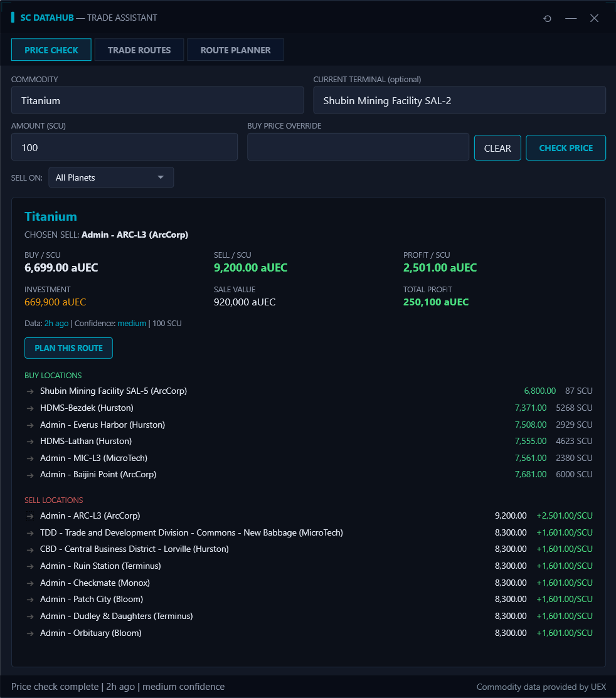Click arrow icon beside Admin - Baijini Point

pos(30,475)
